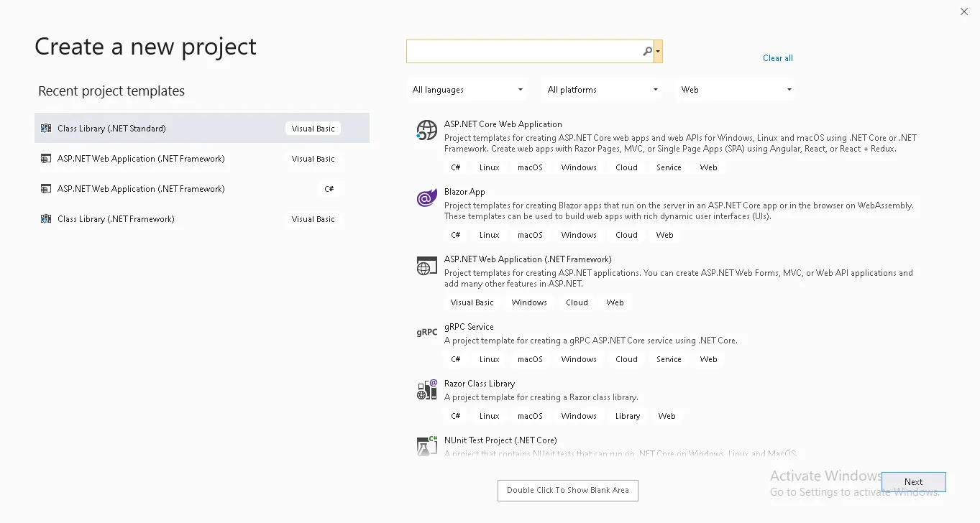Open the All platforms filter dropdown

[603, 90]
